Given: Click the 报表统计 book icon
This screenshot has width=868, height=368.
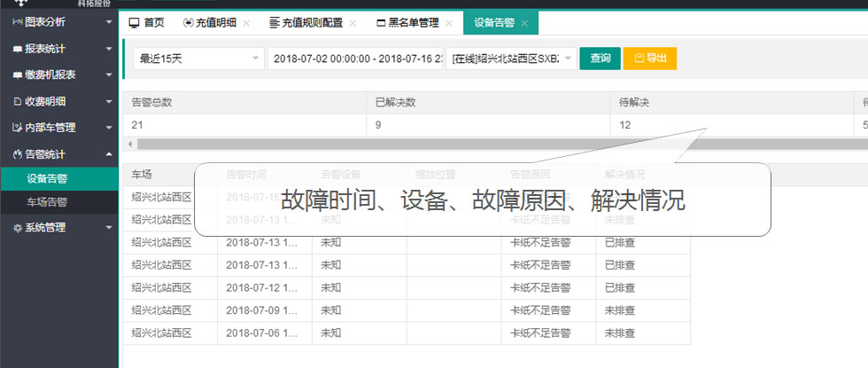Looking at the screenshot, I should [x=17, y=48].
